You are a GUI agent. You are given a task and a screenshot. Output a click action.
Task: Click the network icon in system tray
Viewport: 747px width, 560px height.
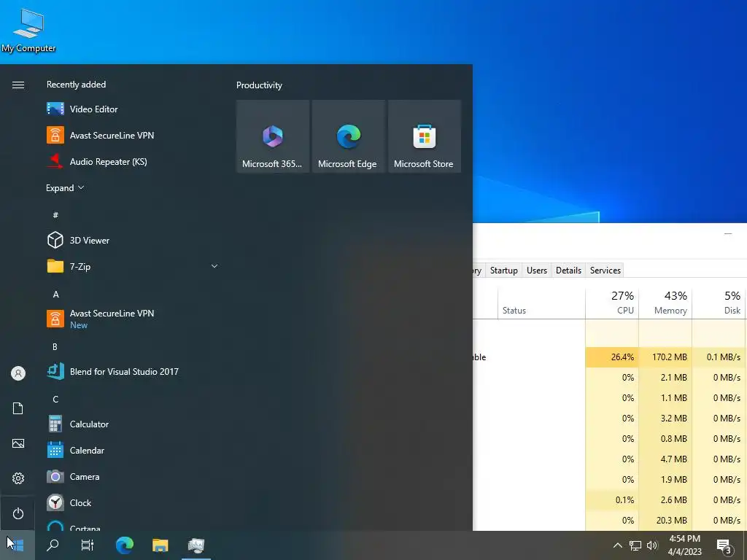coord(635,545)
